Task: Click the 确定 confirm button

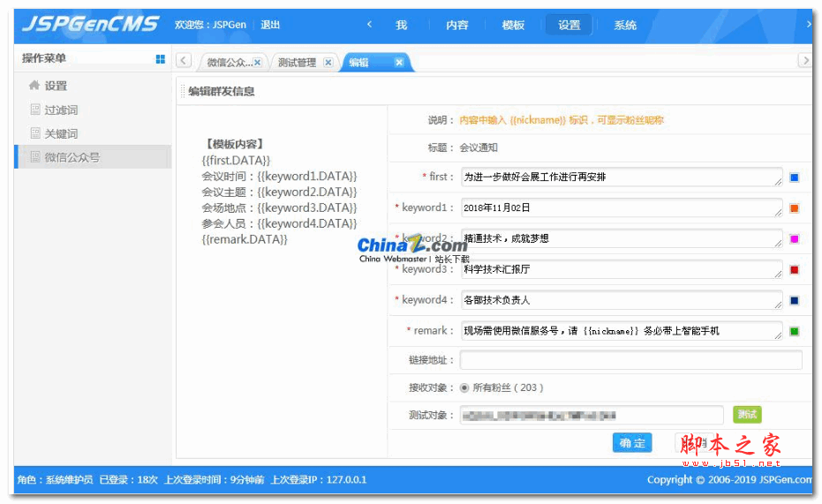Action: [632, 443]
